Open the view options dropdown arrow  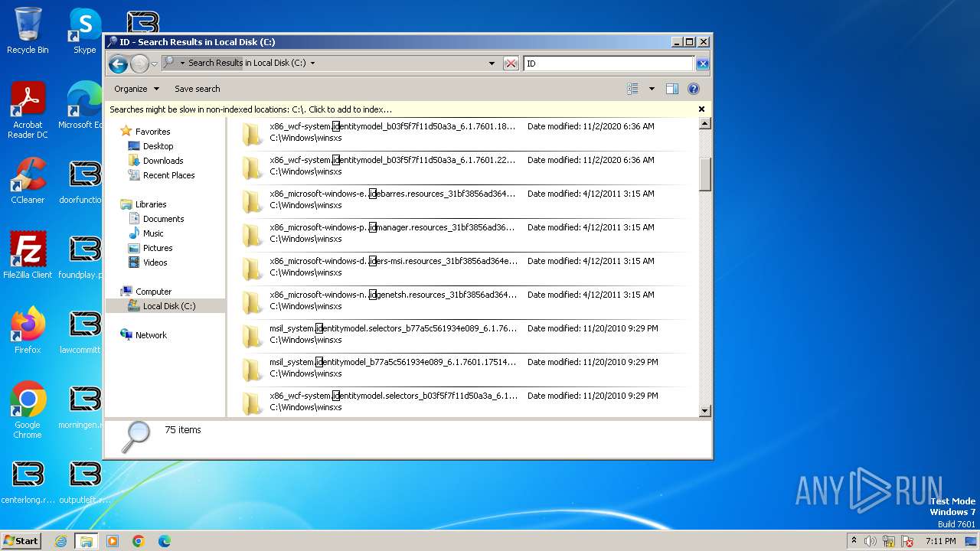coord(652,89)
